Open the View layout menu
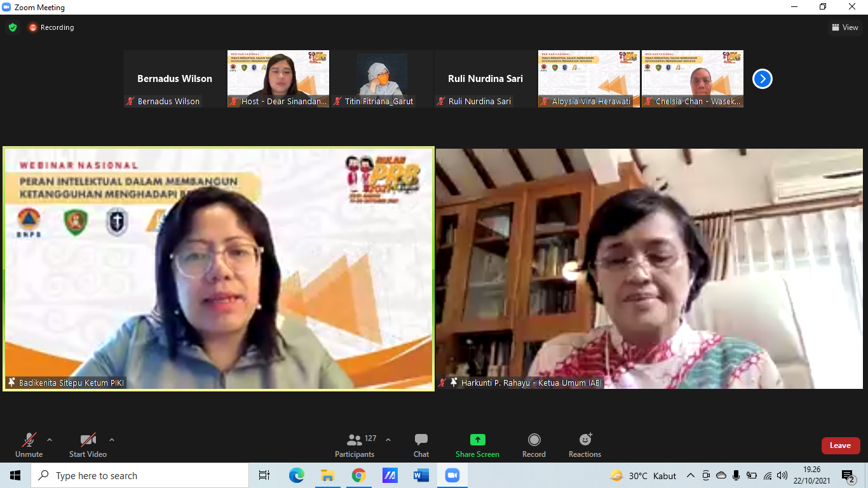 click(x=844, y=27)
